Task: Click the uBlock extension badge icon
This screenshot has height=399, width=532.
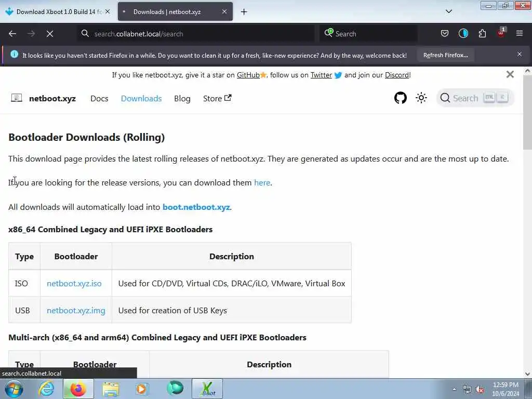Action: click(x=501, y=33)
